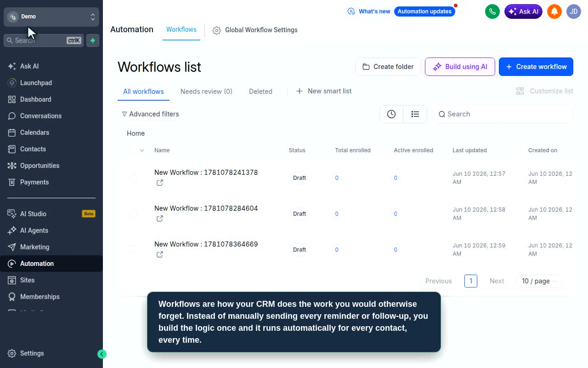Screen dimensions: 588x368
Task: Open Contacts from sidebar
Action: pyautogui.click(x=51, y=149)
